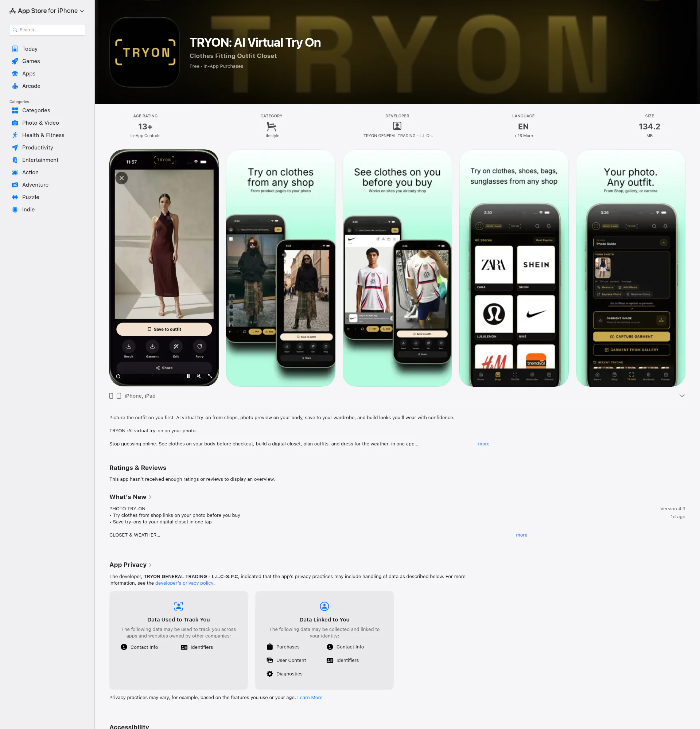Open Productivity paper-plane icon
700x729 pixels.
[x=15, y=148]
